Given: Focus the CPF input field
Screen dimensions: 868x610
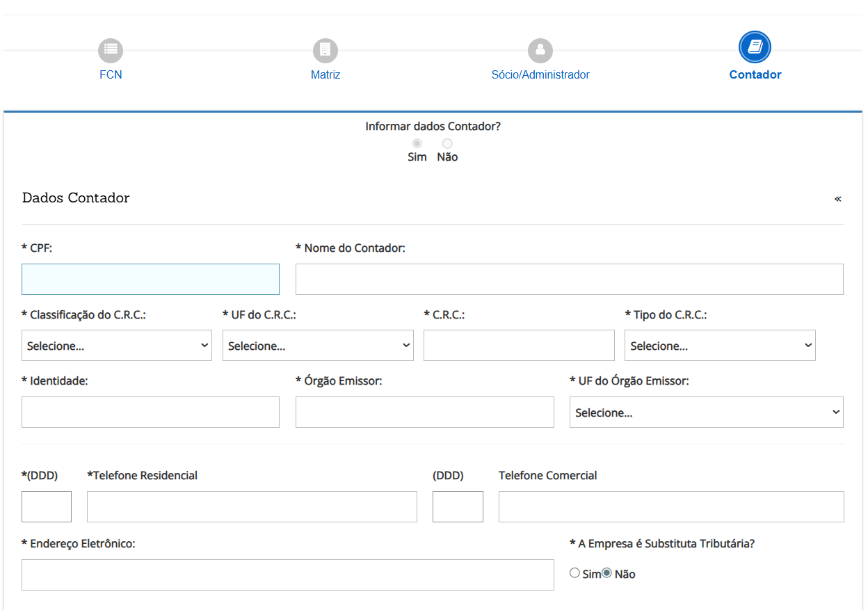Looking at the screenshot, I should pos(150,279).
